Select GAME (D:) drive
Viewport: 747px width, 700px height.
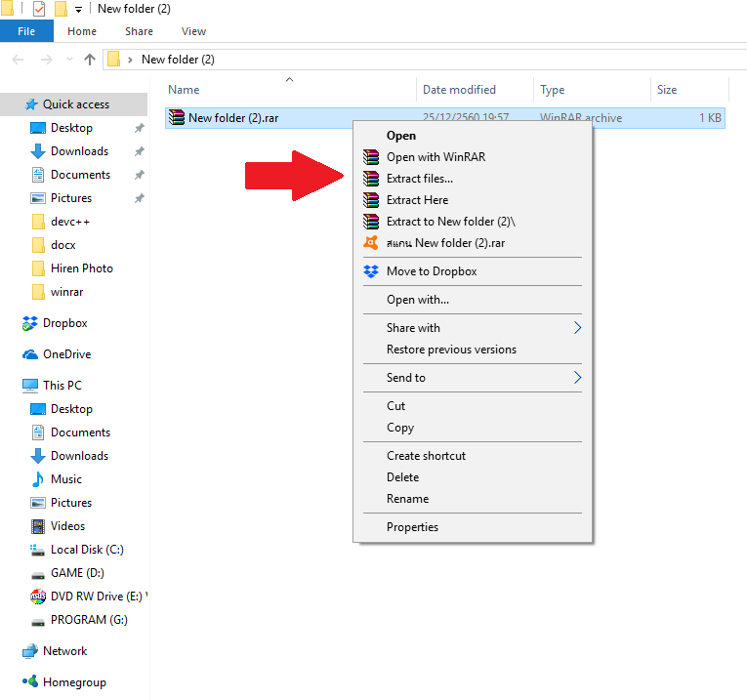pyautogui.click(x=77, y=573)
